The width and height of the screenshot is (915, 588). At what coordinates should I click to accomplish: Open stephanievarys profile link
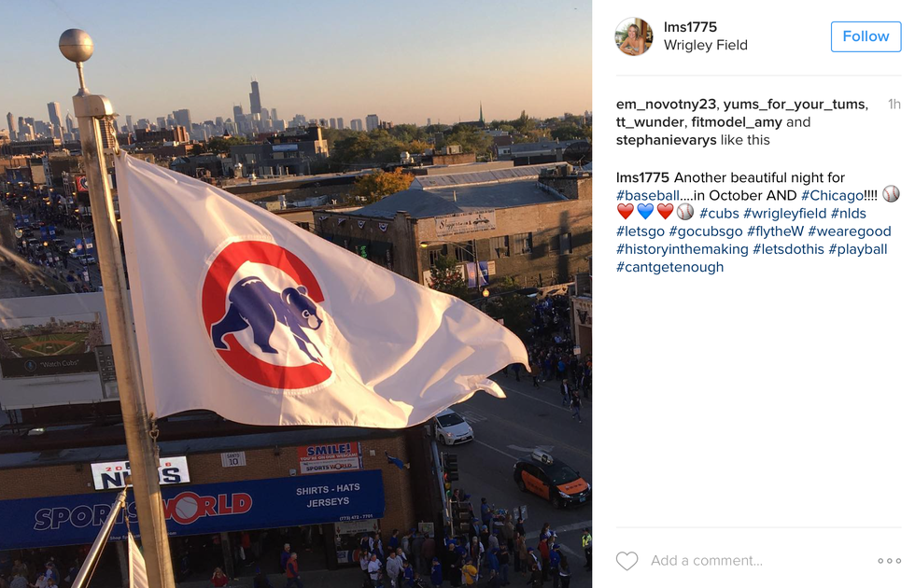(x=666, y=140)
